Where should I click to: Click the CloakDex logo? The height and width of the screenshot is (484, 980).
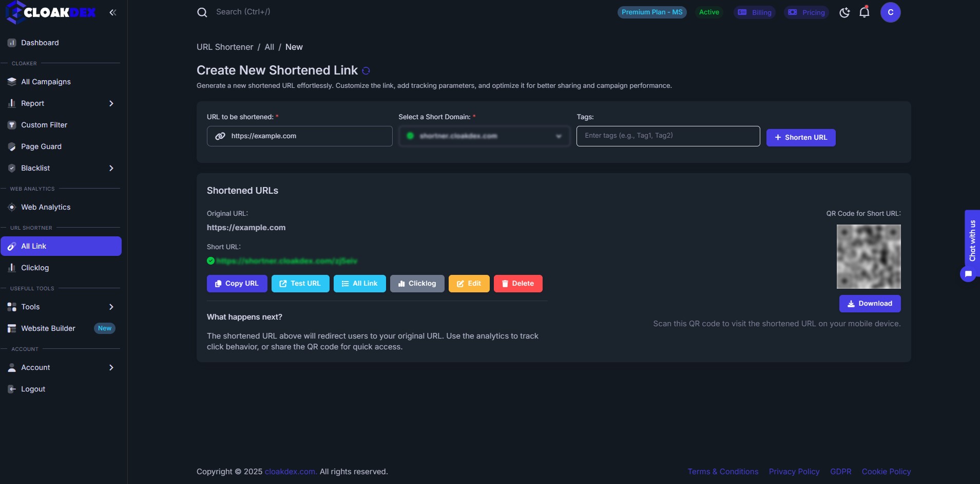(51, 12)
